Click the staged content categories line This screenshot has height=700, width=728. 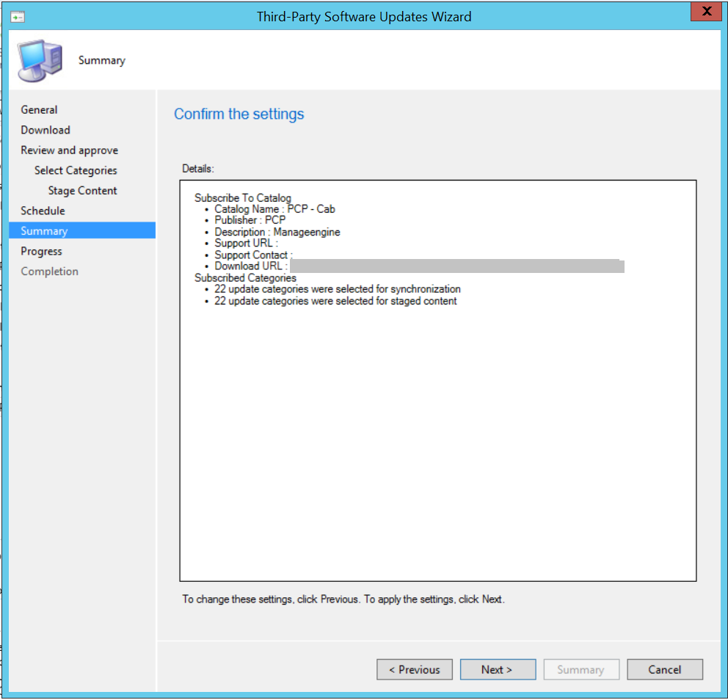coord(335,301)
